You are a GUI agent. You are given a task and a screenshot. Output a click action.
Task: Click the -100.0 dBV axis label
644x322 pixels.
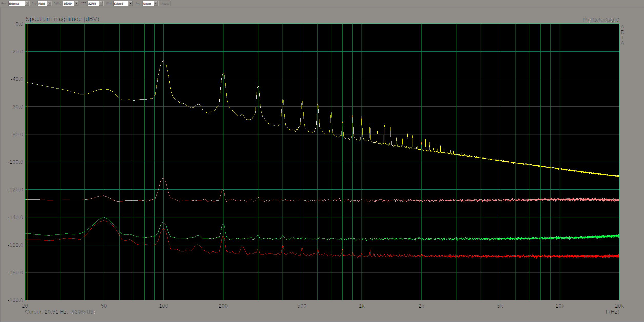[15, 162]
